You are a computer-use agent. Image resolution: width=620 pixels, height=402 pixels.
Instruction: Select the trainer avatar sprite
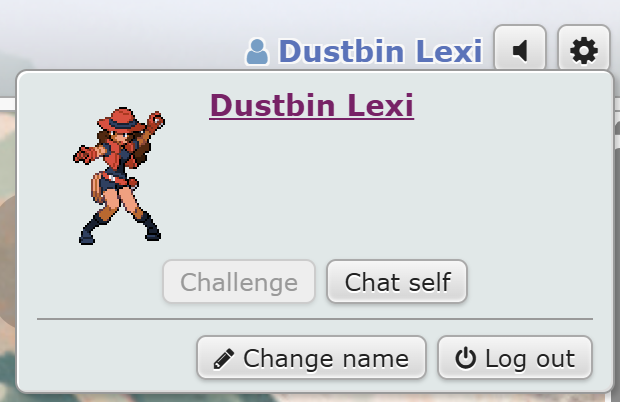click(119, 176)
